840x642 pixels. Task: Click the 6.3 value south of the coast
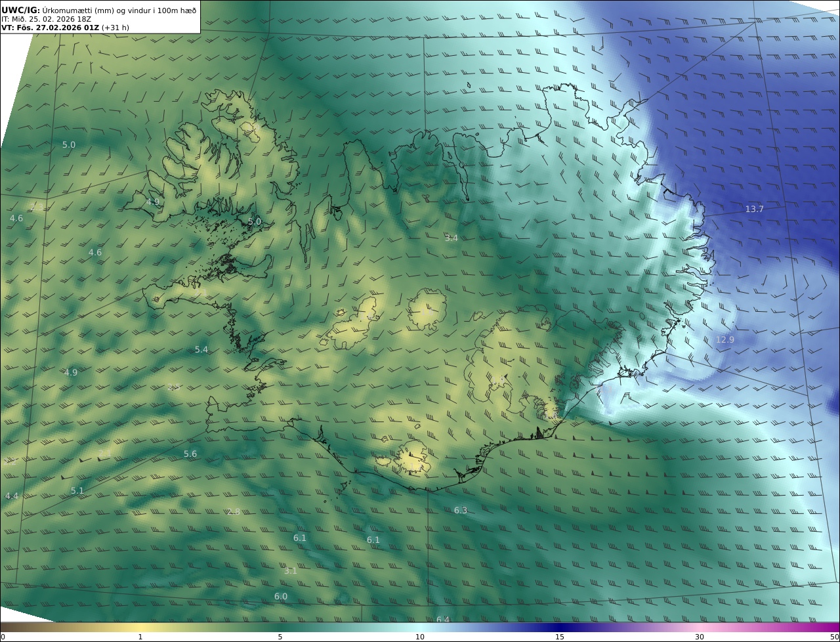click(x=461, y=510)
